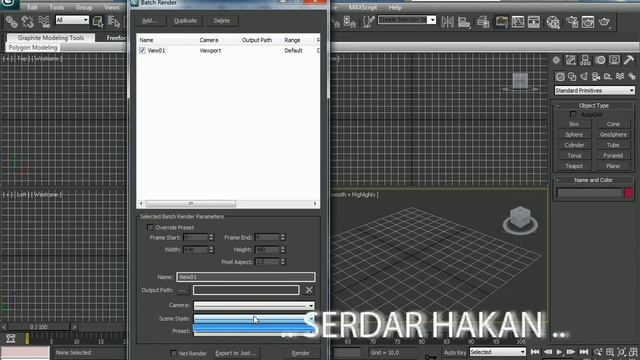Click Delete button in Batch Render
This screenshot has height=360, width=640.
[x=222, y=20]
